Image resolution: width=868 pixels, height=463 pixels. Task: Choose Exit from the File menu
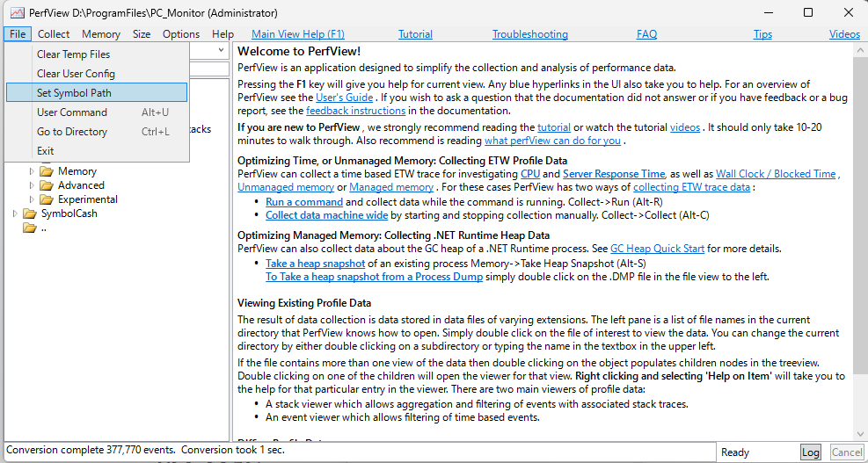[97, 150]
